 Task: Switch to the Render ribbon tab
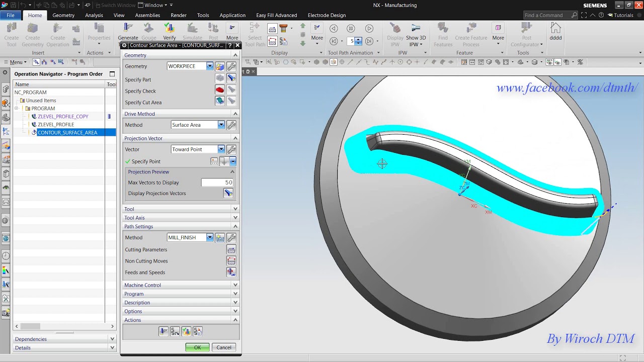click(179, 15)
